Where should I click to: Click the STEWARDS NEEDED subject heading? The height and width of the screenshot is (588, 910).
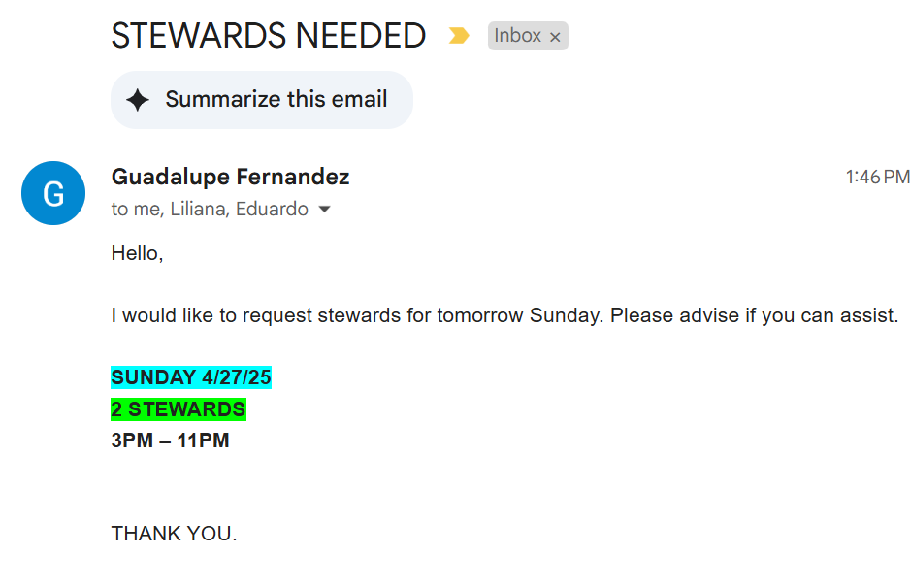tap(269, 36)
